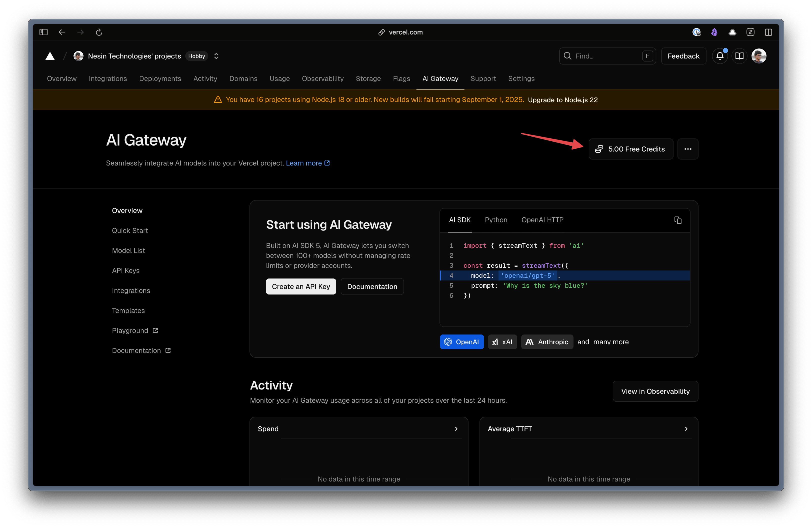Open the three-dots more options menu
Image resolution: width=812 pixels, height=528 pixels.
tap(688, 149)
